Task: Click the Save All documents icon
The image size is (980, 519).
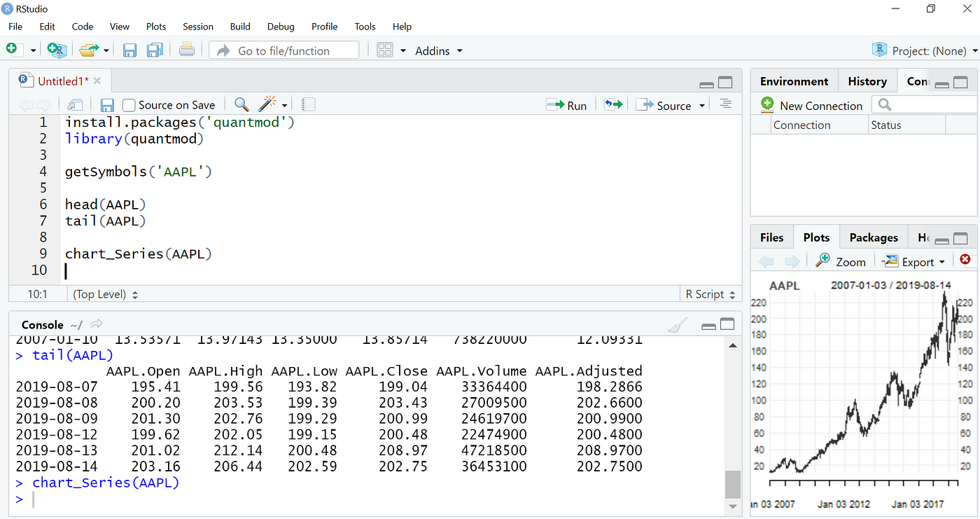Action: click(155, 50)
